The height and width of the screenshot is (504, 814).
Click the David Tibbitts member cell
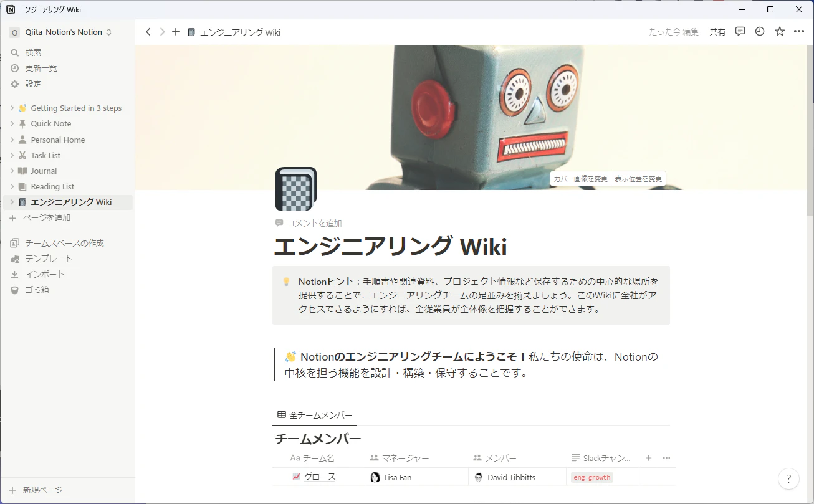[x=517, y=477]
